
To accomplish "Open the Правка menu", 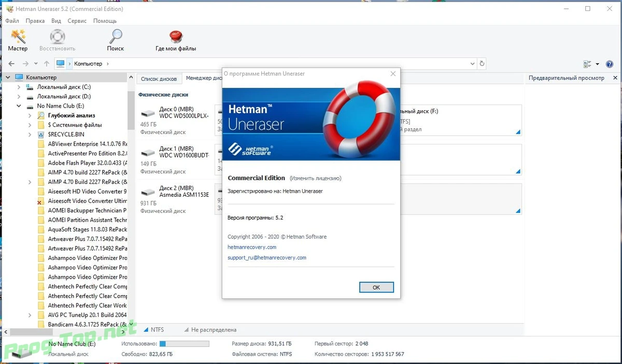I will coord(35,21).
